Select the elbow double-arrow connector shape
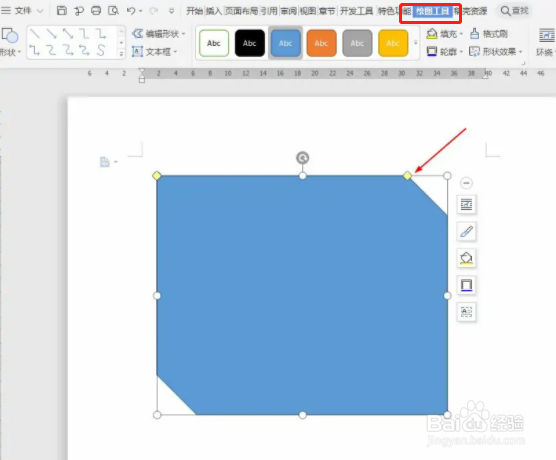 click(34, 50)
